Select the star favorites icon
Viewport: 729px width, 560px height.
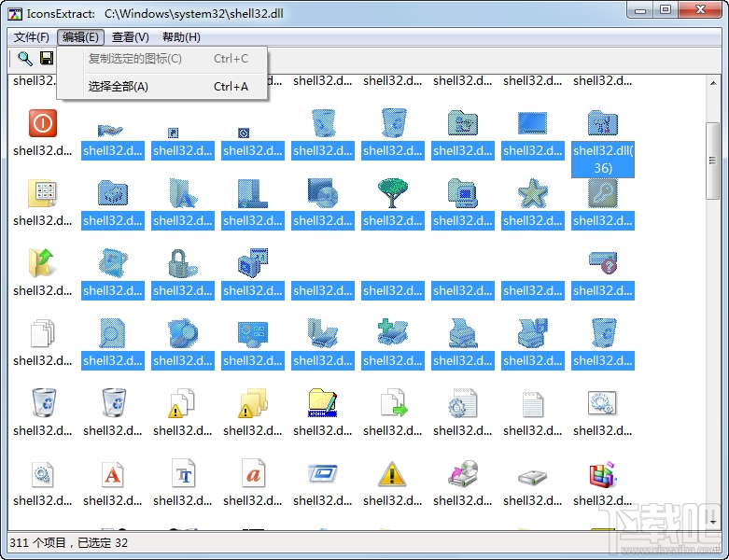(x=532, y=193)
